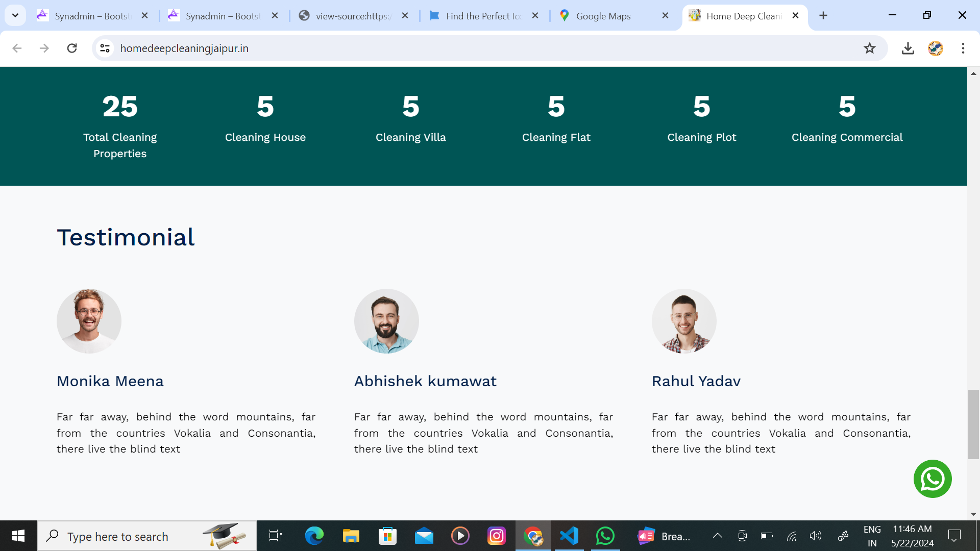Screen dimensions: 980x551
Task: Open site information icon in address bar
Action: coord(105,48)
